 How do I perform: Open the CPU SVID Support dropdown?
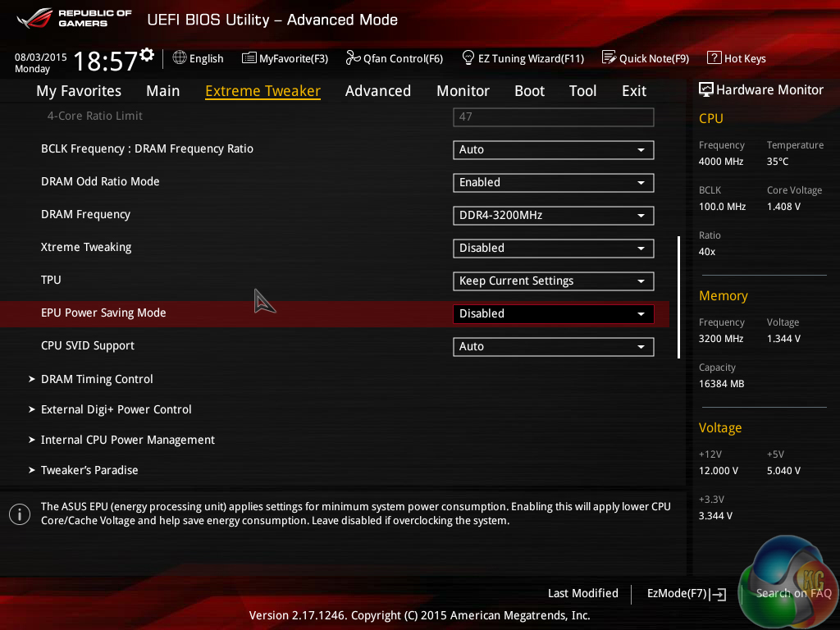553,347
